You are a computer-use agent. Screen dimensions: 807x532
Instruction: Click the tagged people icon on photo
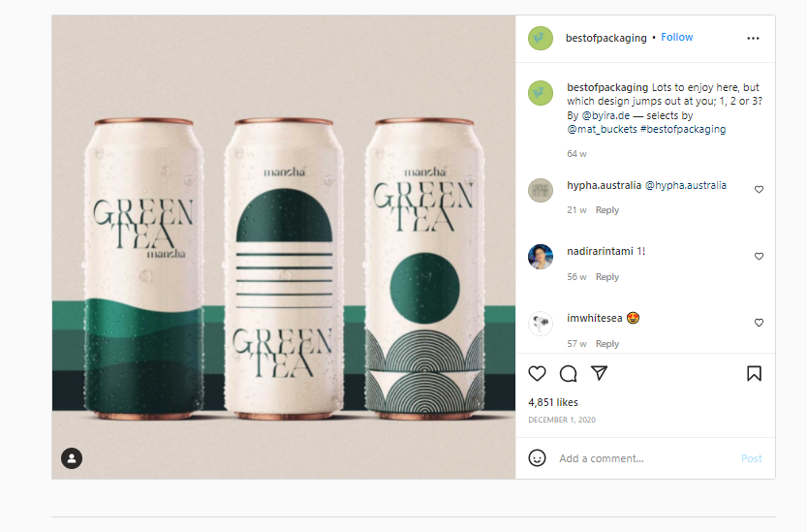[x=72, y=458]
